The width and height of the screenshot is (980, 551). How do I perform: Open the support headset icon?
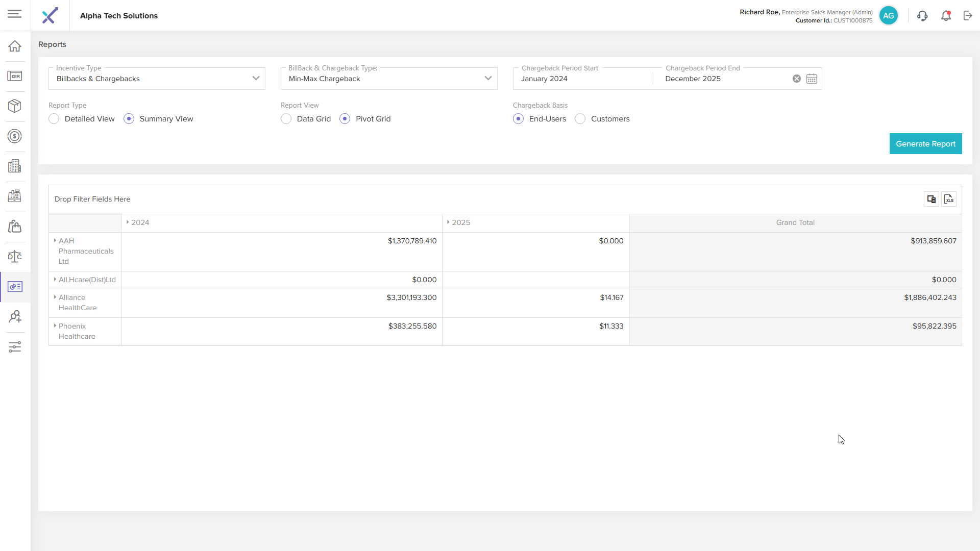pos(922,16)
